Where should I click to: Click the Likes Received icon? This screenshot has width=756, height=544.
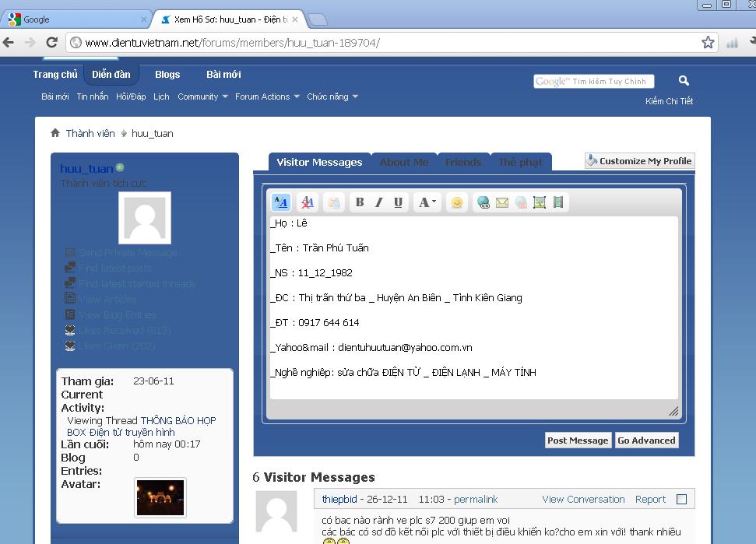tap(70, 331)
